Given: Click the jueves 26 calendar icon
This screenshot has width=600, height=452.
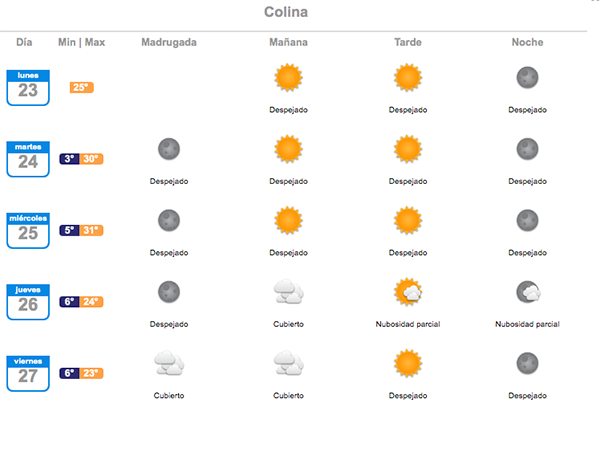Looking at the screenshot, I should [28, 301].
